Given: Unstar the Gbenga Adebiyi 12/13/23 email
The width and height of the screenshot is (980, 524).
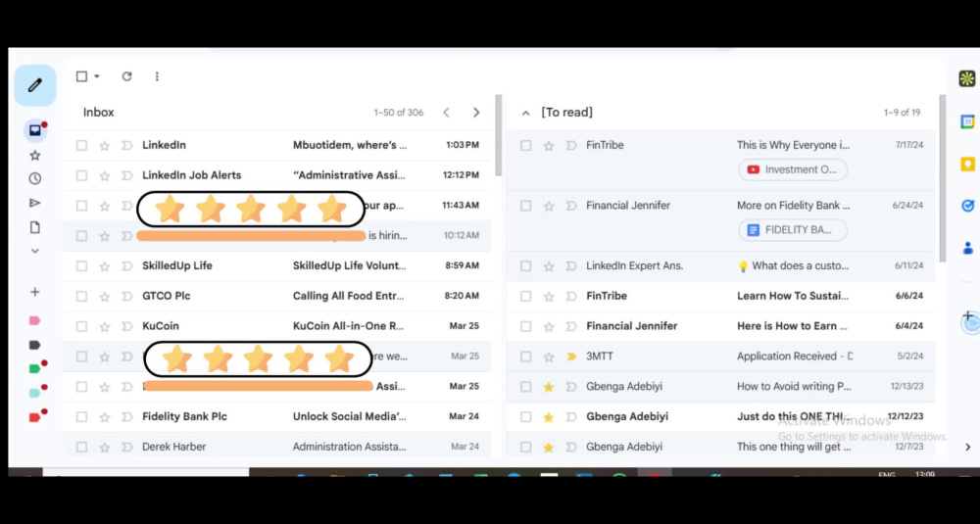Looking at the screenshot, I should click(x=548, y=387).
